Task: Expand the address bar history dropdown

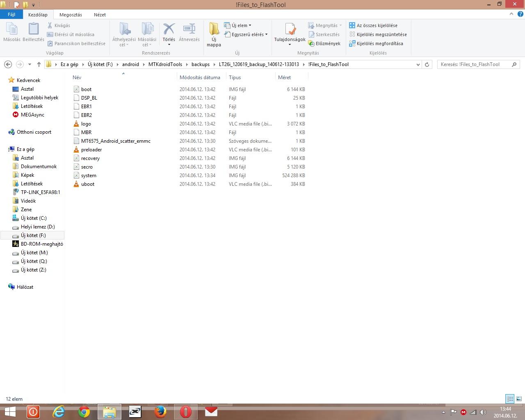Action: point(418,64)
